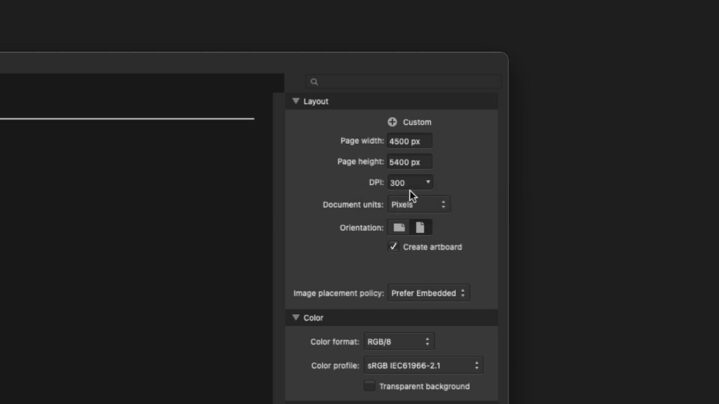Click the 'Image placement policy:' label
The height and width of the screenshot is (404, 719).
pyautogui.click(x=338, y=293)
